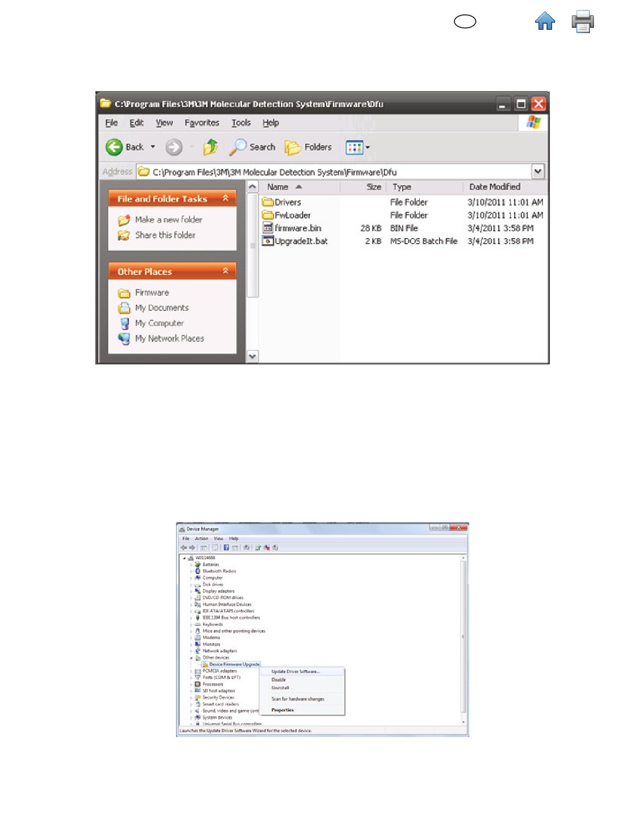
Task: Click the Keyboards device icon
Action: coord(197,625)
